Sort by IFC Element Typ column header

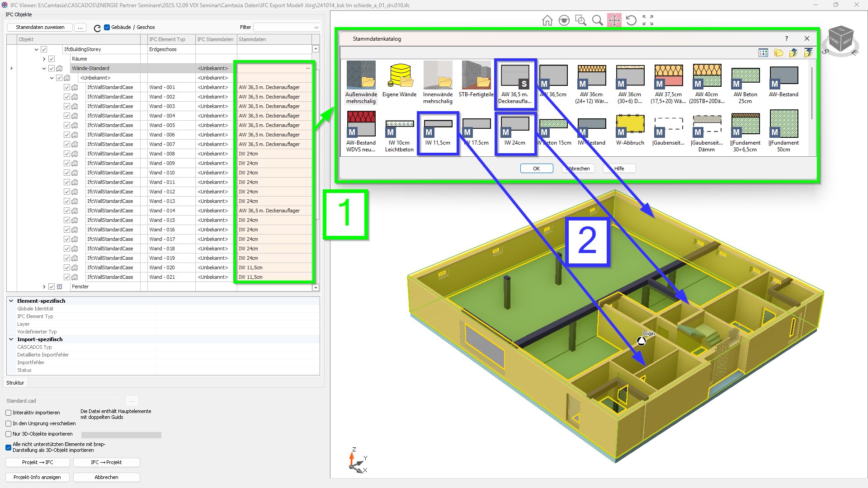coord(171,39)
